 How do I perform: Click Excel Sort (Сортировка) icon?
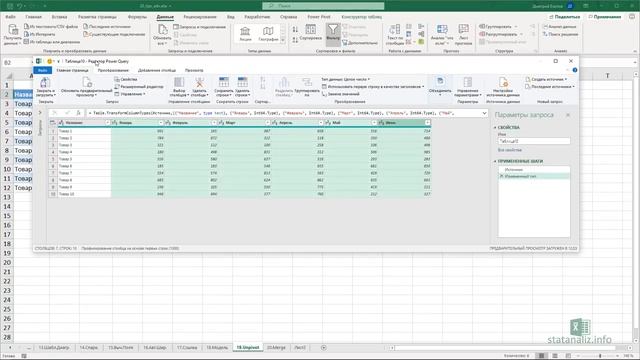(311, 30)
